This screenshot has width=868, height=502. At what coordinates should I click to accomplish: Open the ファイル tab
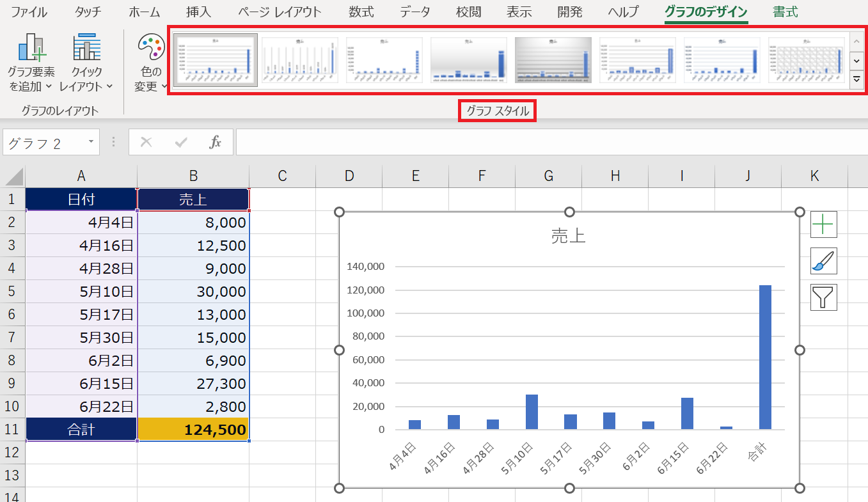point(29,12)
